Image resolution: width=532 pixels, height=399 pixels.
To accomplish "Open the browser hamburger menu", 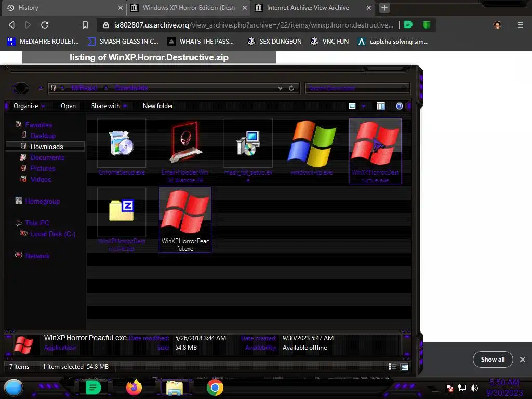I will pos(520,25).
